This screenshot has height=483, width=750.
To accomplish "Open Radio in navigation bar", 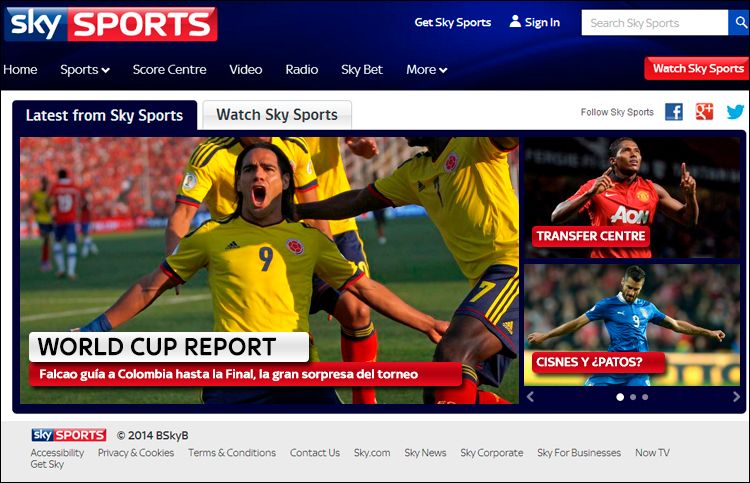I will pos(301,70).
